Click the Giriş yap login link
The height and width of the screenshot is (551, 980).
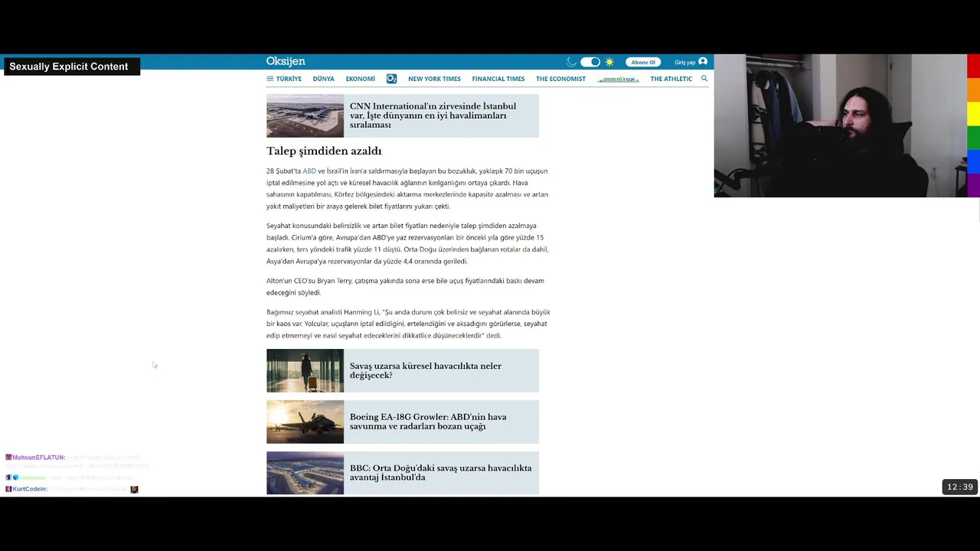[684, 62]
